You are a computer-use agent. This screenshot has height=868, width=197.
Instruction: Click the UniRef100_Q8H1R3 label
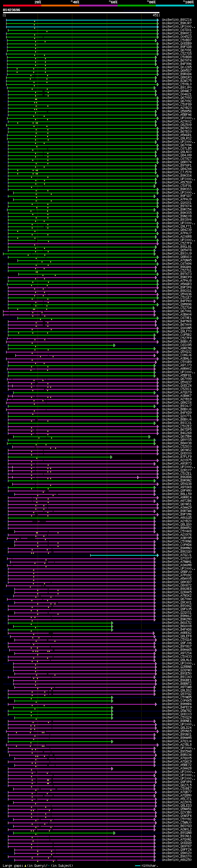point(177,78)
